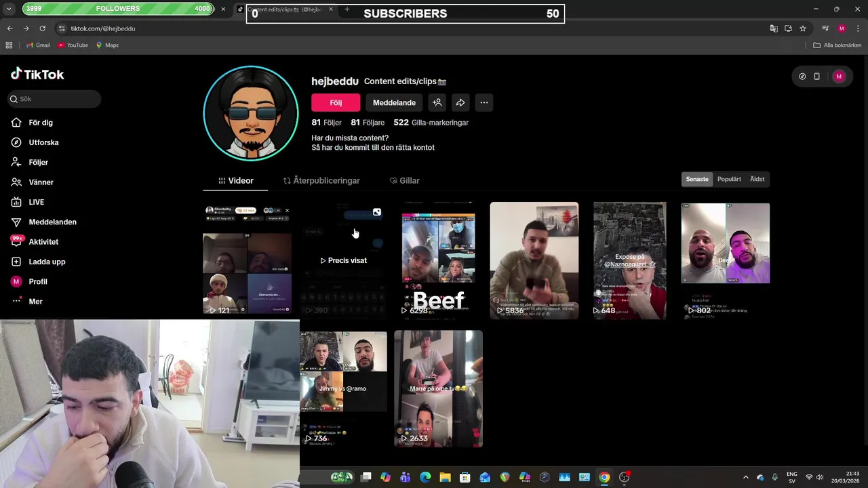Open the Chrome tab search dropdown
This screenshot has width=868, height=488.
[x=9, y=9]
